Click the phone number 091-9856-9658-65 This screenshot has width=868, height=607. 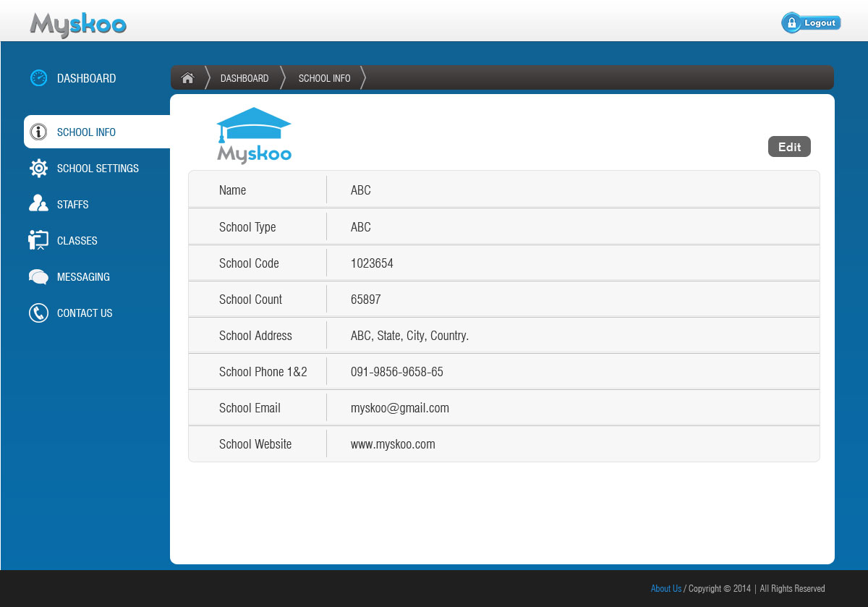pyautogui.click(x=397, y=372)
